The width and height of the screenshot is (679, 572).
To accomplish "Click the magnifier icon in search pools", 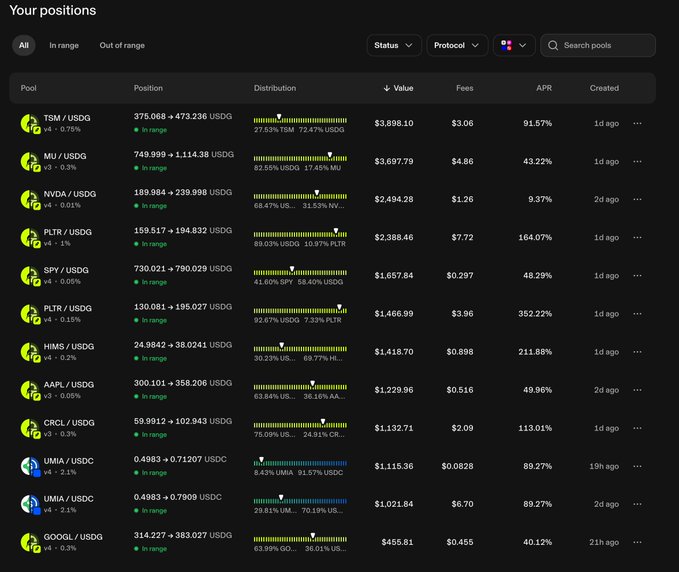I will click(x=553, y=45).
